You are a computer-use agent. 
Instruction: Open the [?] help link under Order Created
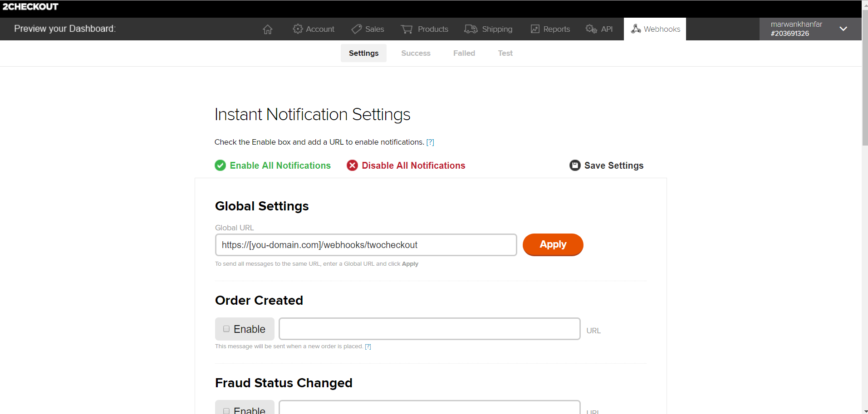coord(368,346)
